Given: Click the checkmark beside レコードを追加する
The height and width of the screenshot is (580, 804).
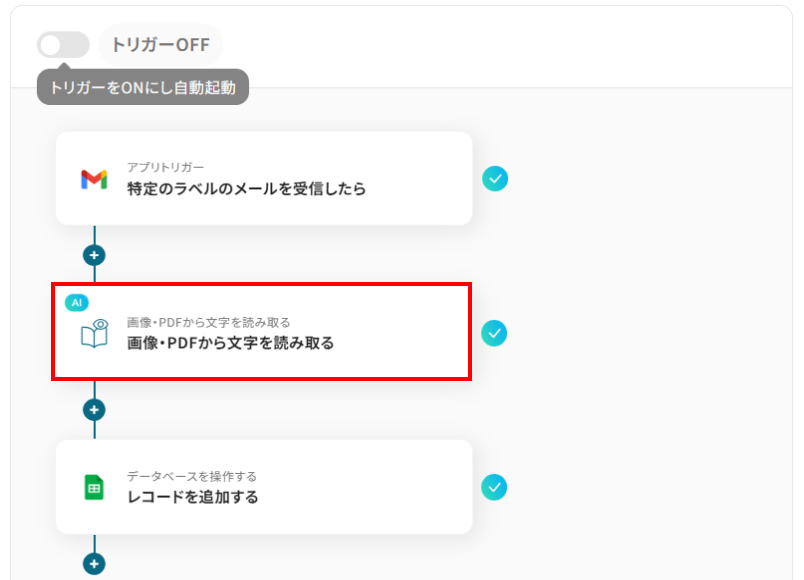Looking at the screenshot, I should [494, 487].
